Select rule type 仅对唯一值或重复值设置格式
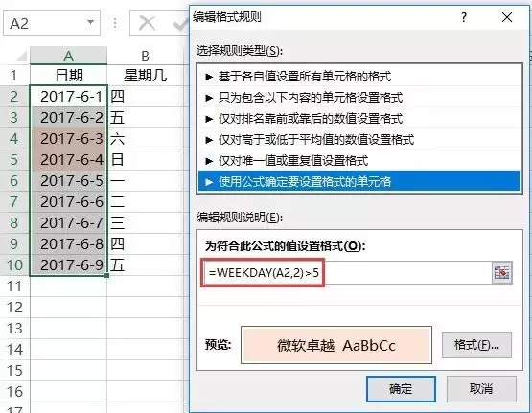532x413 pixels. (x=359, y=161)
